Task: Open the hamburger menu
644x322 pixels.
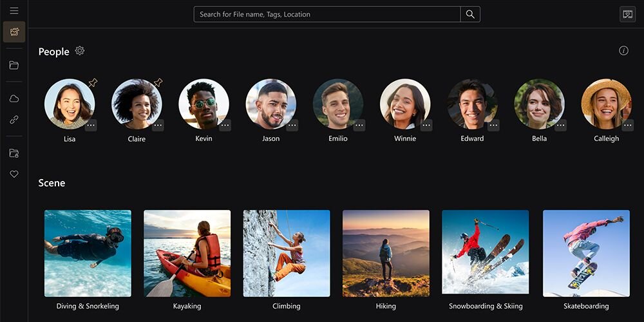Action: coord(14,10)
